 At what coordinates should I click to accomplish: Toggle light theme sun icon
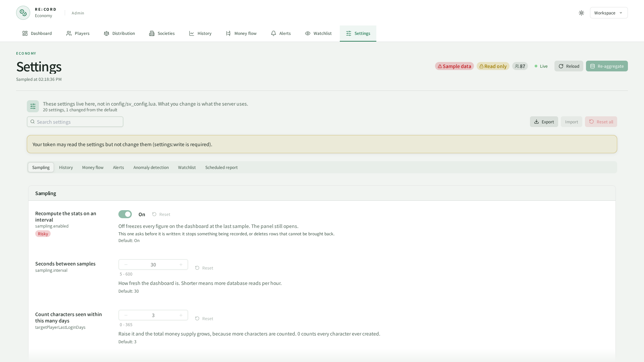click(x=581, y=13)
